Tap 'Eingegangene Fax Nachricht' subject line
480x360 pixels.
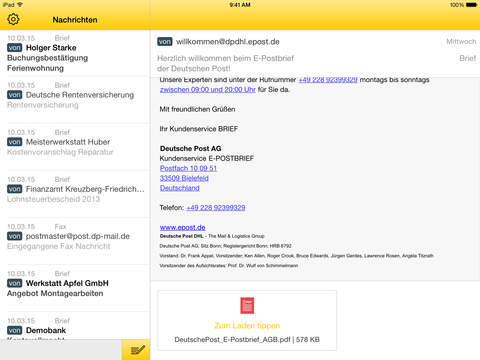[59, 246]
